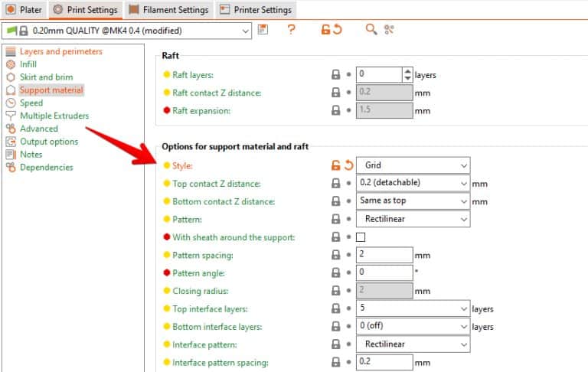Click the toolbar reset-to-saved arrow icon

(x=338, y=30)
